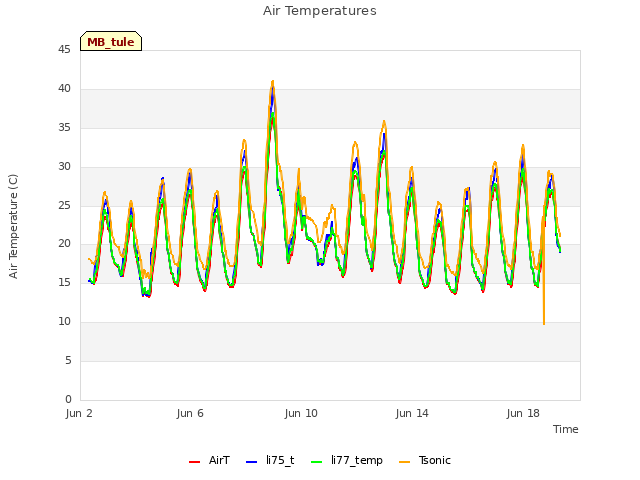This screenshot has width=640, height=480.
Task: Click the Air Temperature (C) axis title
Action: pos(13,227)
